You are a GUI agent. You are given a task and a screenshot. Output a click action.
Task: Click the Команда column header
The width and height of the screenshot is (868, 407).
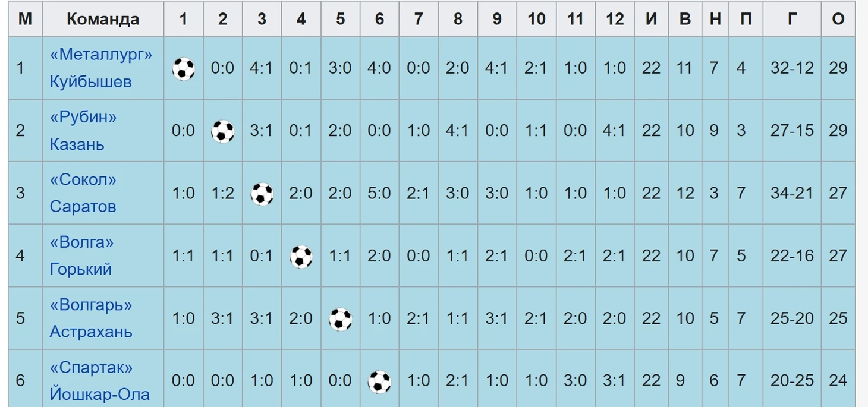tap(103, 19)
